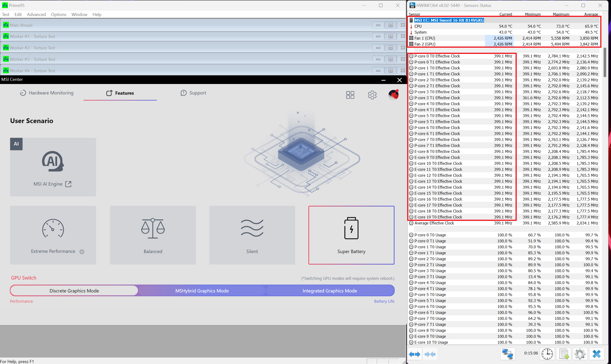The width and height of the screenshot is (611, 364).
Task: Reset HWiNFO clock timer icon
Action: [547, 354]
